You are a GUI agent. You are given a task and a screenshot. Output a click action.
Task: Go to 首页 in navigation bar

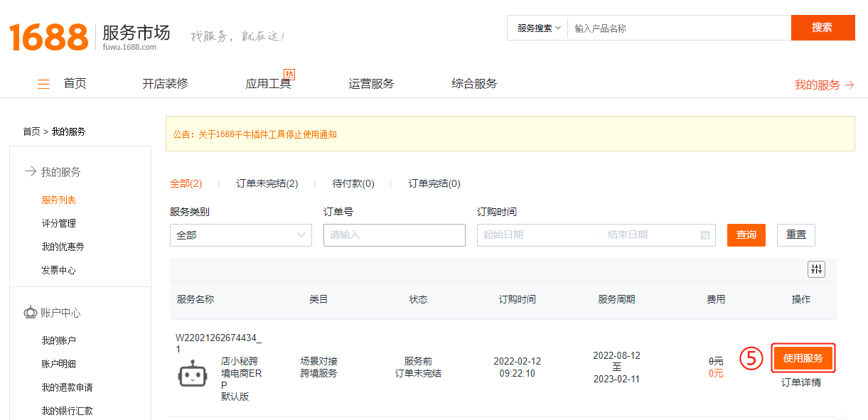[x=75, y=84]
